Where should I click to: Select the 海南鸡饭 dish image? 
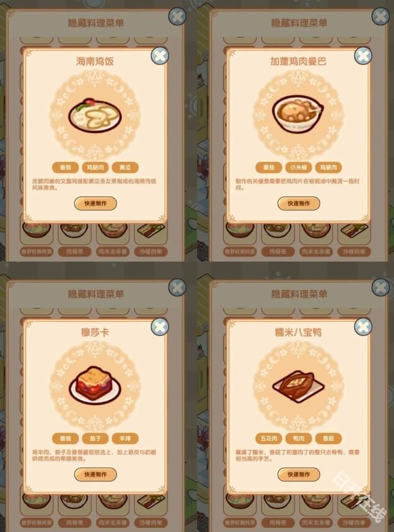coord(95,115)
